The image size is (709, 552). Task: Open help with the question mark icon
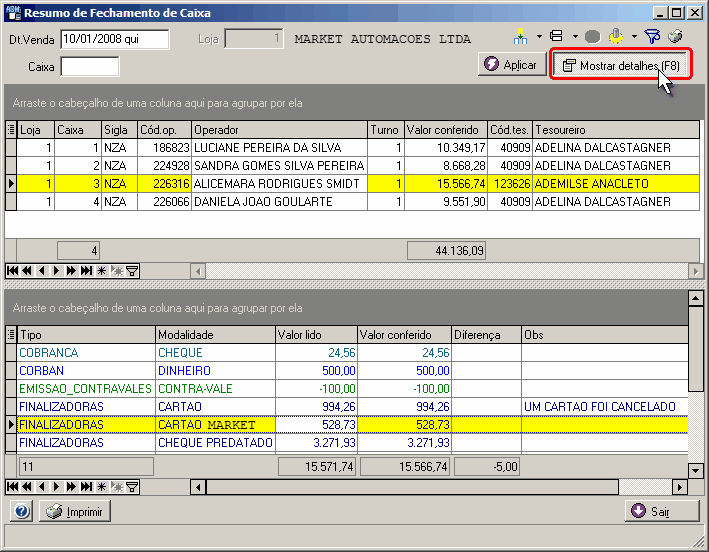[21, 512]
